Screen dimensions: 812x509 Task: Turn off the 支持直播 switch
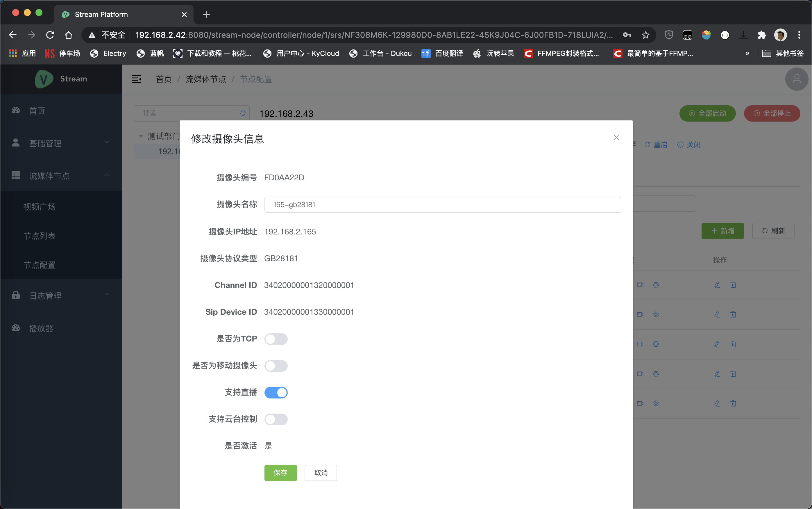point(276,393)
